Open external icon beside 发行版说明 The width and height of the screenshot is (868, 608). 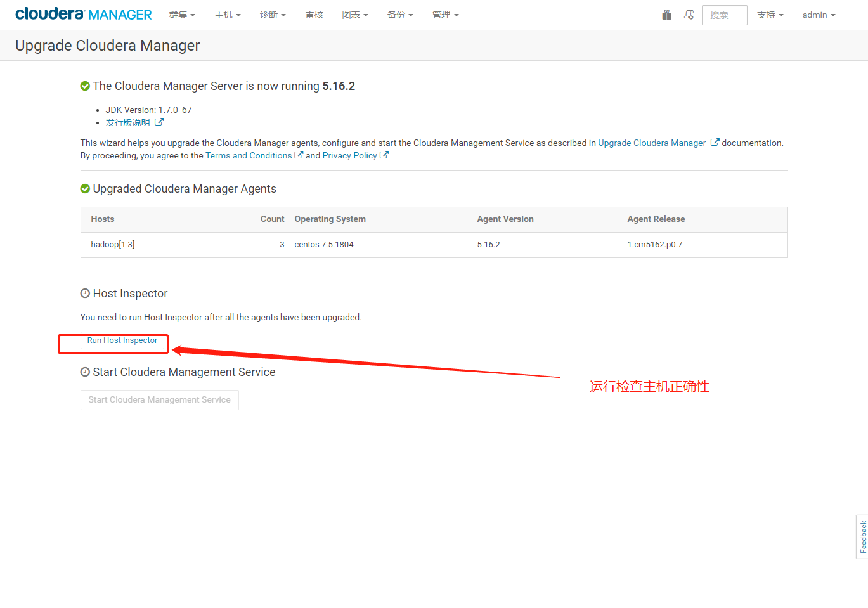[x=159, y=122]
